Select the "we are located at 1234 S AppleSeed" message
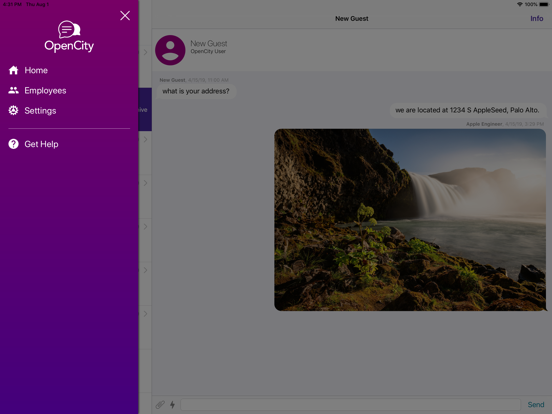552x414 pixels. click(x=467, y=110)
